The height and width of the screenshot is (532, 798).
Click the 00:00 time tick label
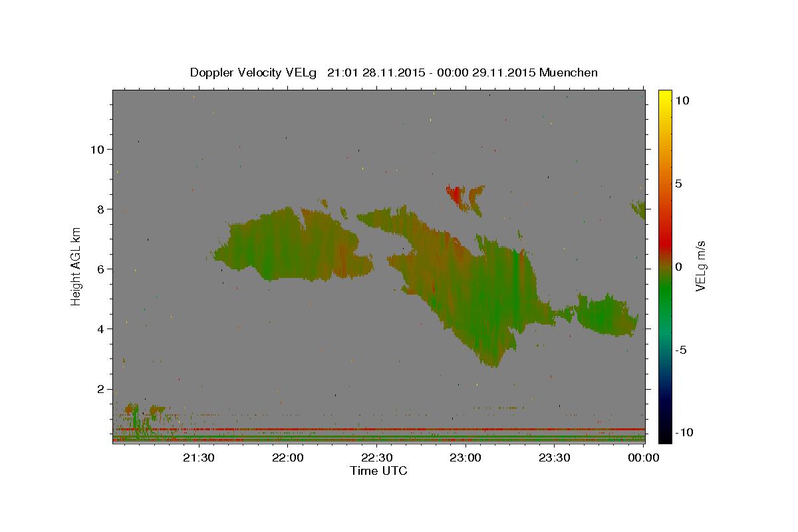[644, 458]
